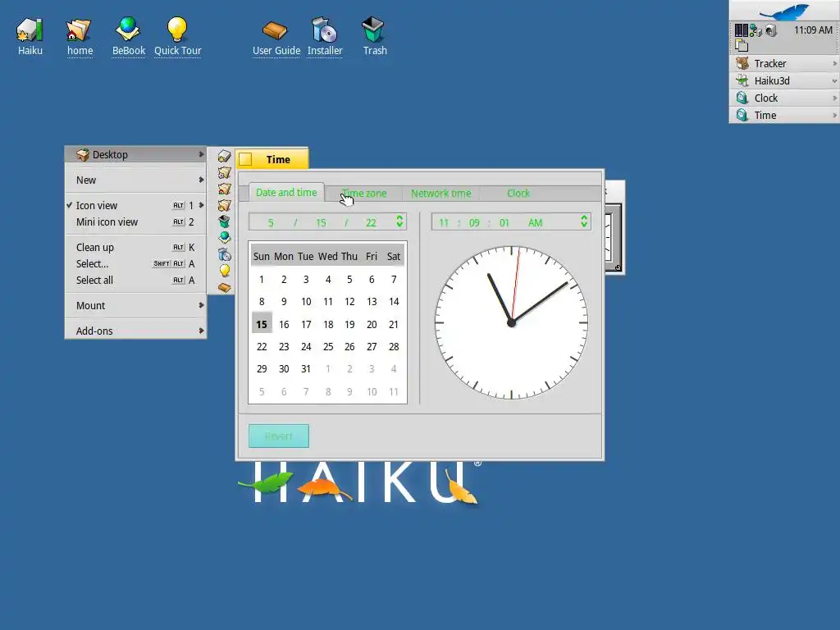The height and width of the screenshot is (630, 840).
Task: Click the time field down arrow
Action: [584, 225]
